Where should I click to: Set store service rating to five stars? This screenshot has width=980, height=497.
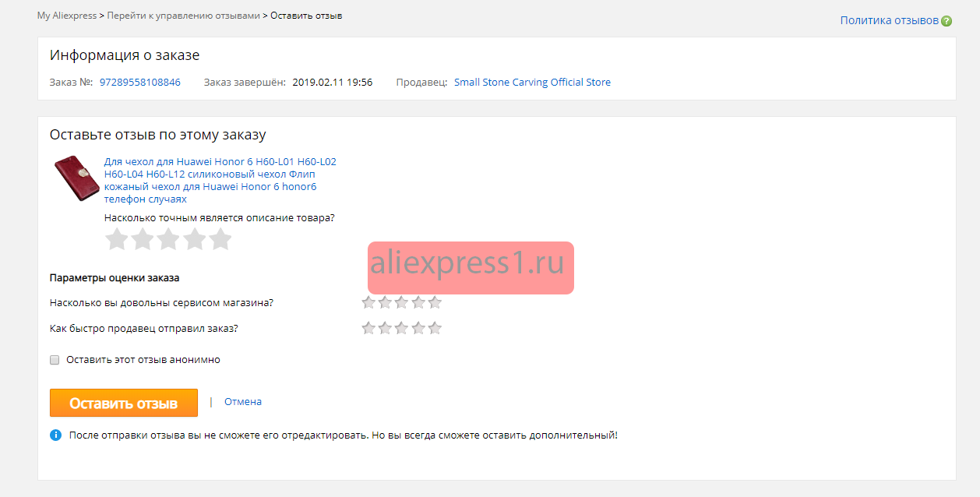[x=435, y=302]
